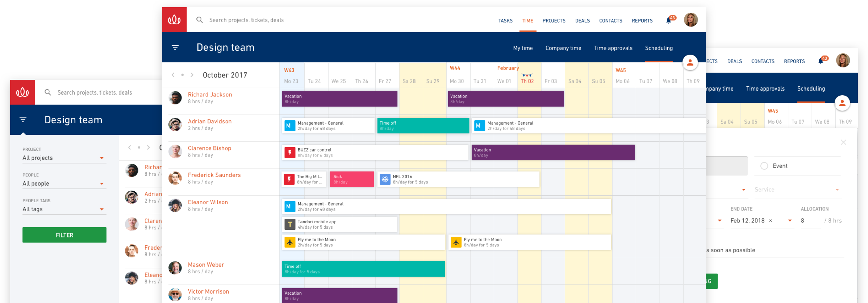Open REPORTS menu in main window
The width and height of the screenshot is (868, 303).
pos(642,21)
